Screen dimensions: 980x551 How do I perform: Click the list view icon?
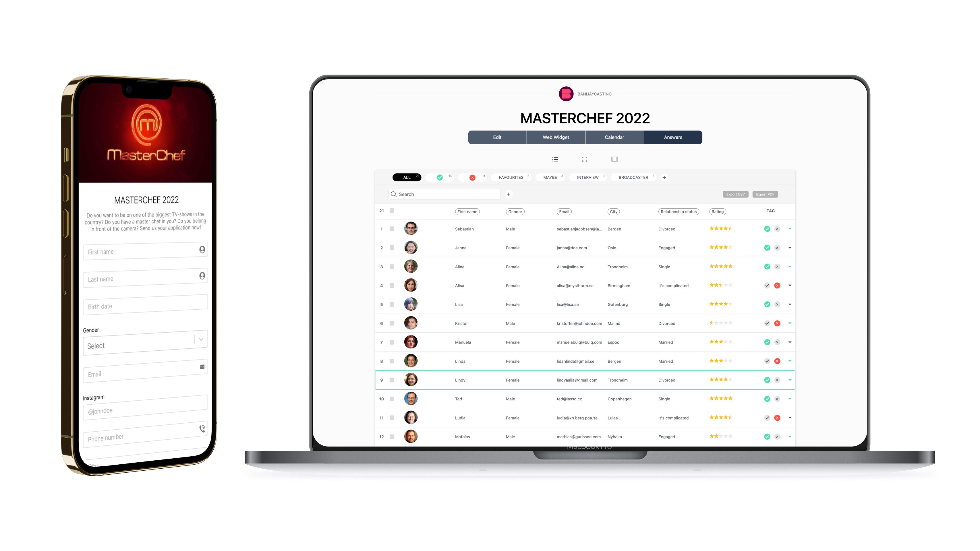555,160
